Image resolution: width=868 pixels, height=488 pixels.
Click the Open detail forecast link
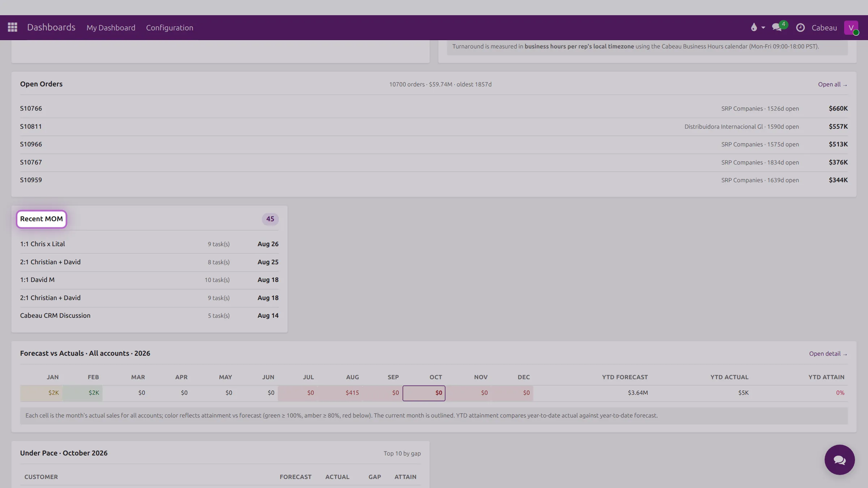click(x=828, y=354)
